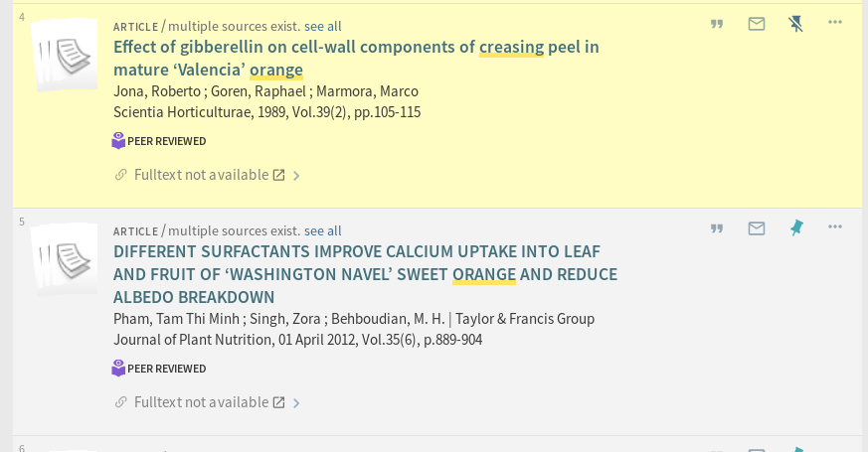Pin the partially visible sixth result

click(x=795, y=449)
